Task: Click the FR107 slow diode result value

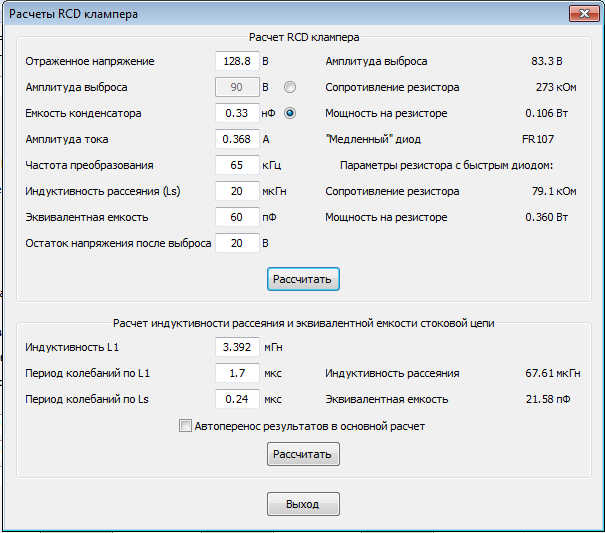Action: (x=563, y=139)
